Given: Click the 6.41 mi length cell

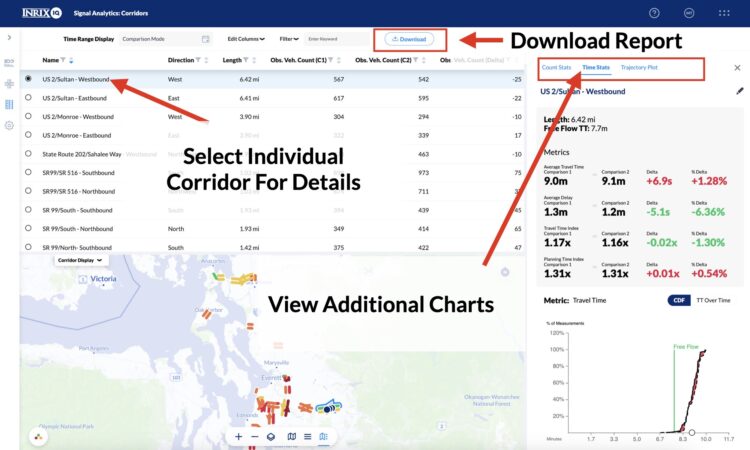Looking at the screenshot, I should click(x=249, y=98).
